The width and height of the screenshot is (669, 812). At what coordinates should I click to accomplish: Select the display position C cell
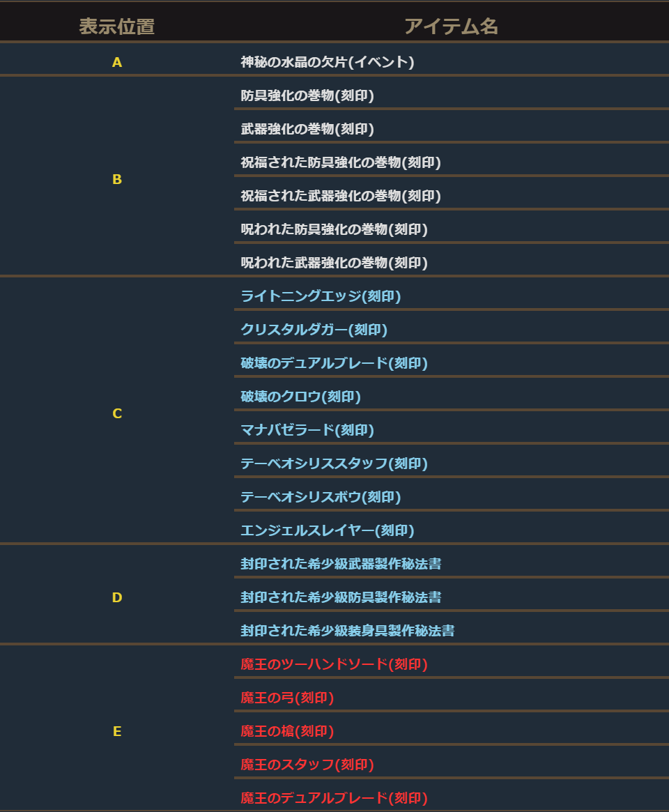point(117,414)
